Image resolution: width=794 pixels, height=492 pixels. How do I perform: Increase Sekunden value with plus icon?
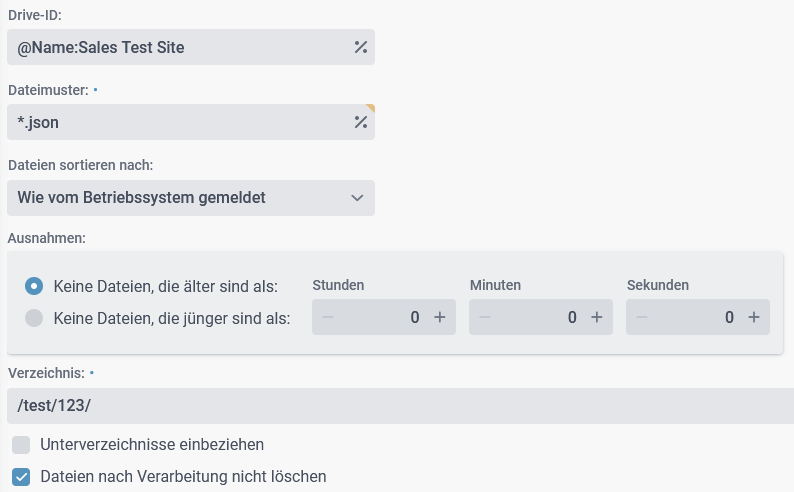[x=753, y=317]
